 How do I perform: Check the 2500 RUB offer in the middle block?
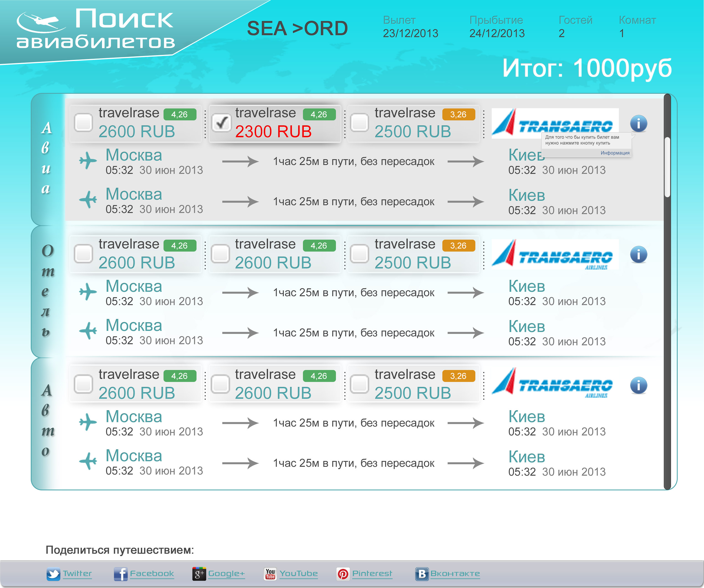click(359, 254)
